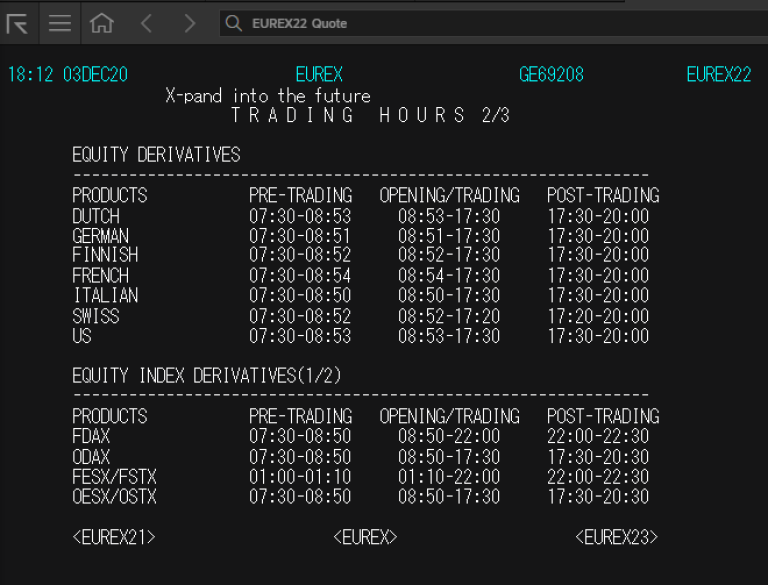768x585 pixels.
Task: Click the pop-out arrow icon
Action: (17, 24)
